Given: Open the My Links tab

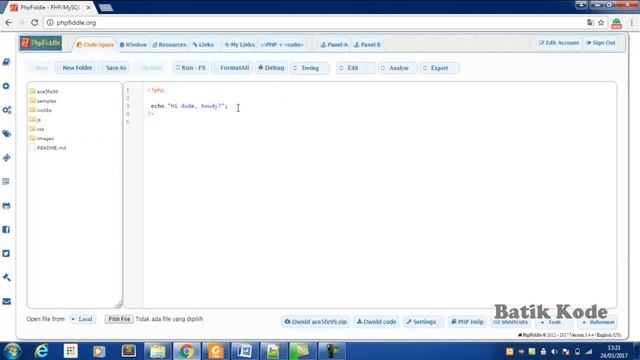Looking at the screenshot, I should 240,44.
